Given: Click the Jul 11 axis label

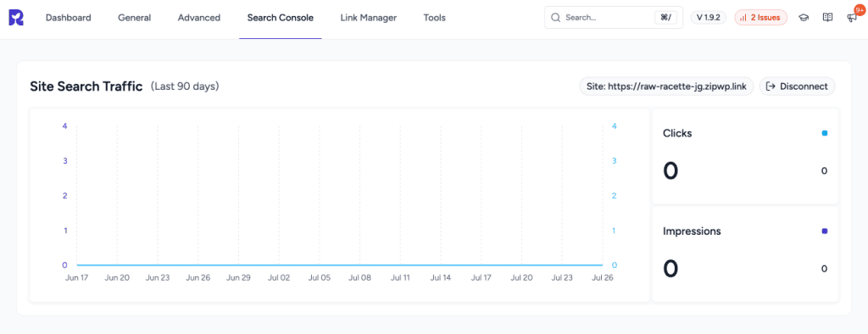Looking at the screenshot, I should [x=400, y=277].
